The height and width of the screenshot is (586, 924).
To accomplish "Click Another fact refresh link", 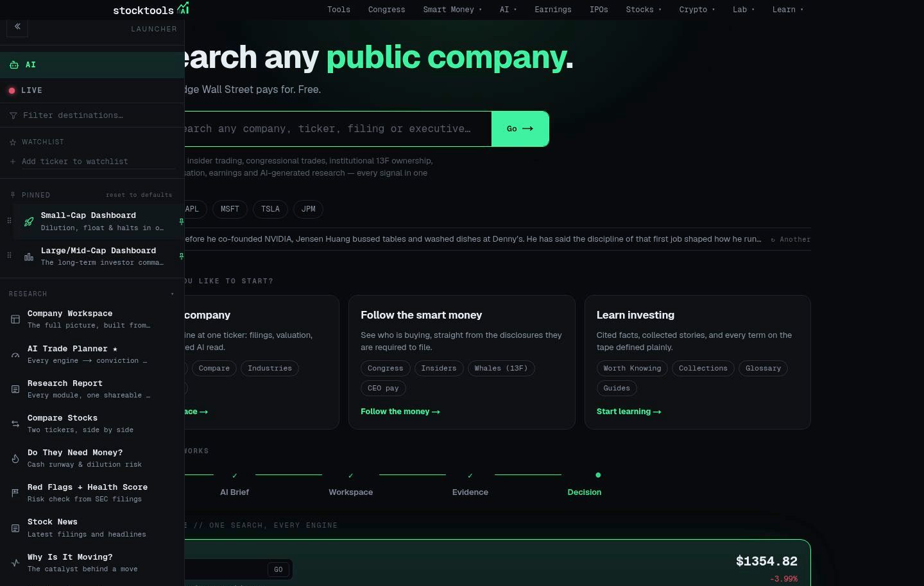I will coord(791,239).
